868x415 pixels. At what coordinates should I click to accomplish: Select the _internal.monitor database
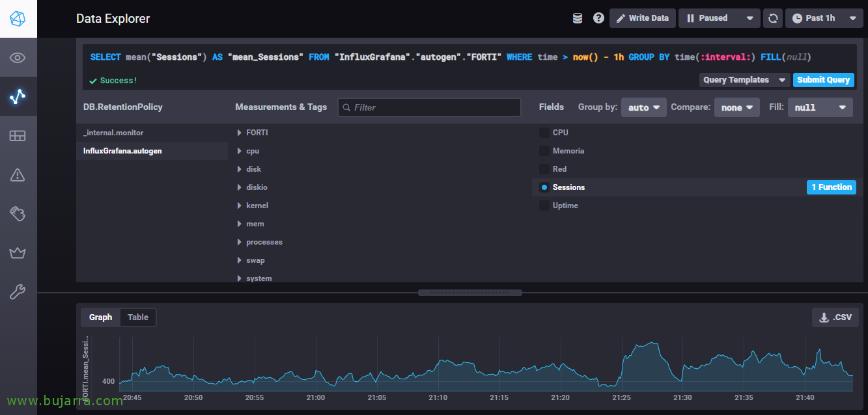(113, 133)
